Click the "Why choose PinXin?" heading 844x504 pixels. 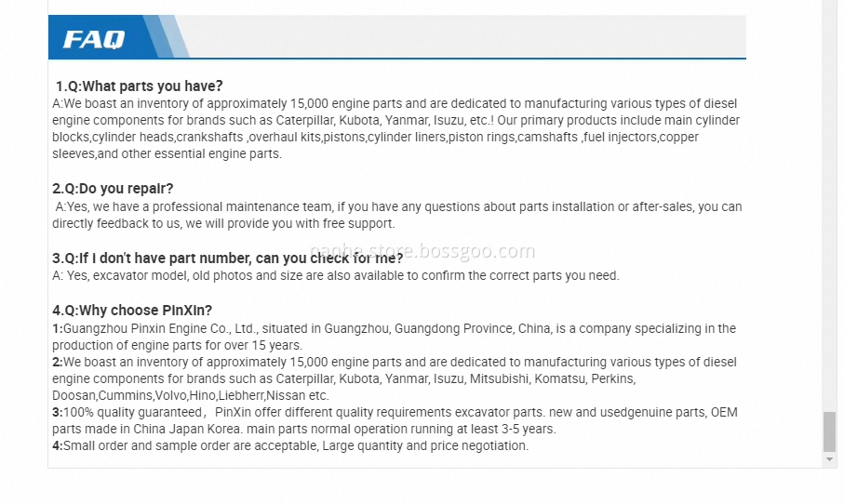click(x=132, y=311)
